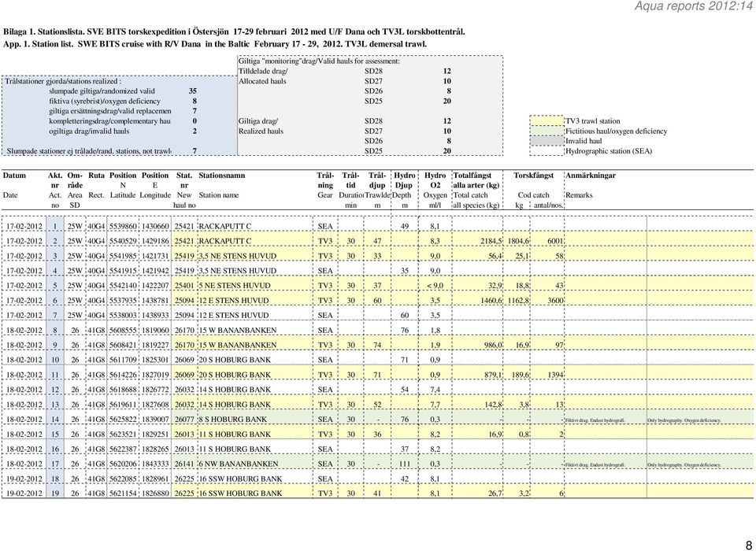The image size is (756, 551).
Task: Click the 'Stationsnamn' column header
Action: [222, 176]
